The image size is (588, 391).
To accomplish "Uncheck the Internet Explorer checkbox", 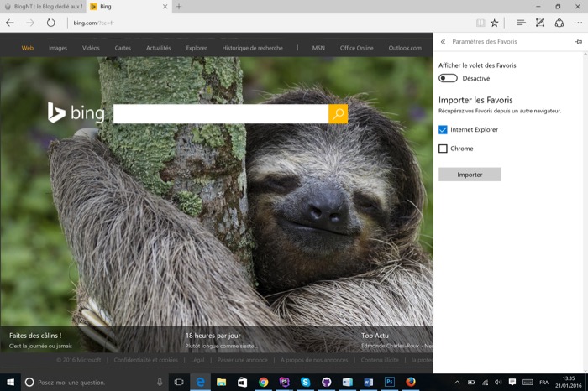I will click(443, 130).
